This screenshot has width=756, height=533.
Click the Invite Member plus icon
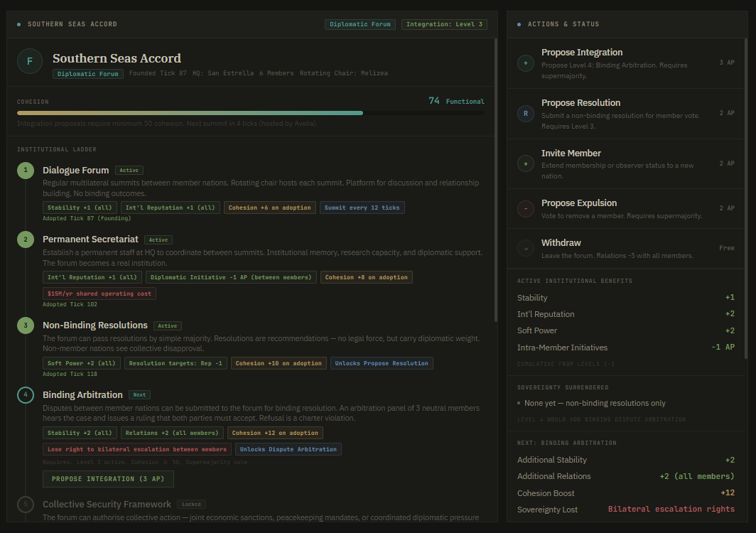526,163
